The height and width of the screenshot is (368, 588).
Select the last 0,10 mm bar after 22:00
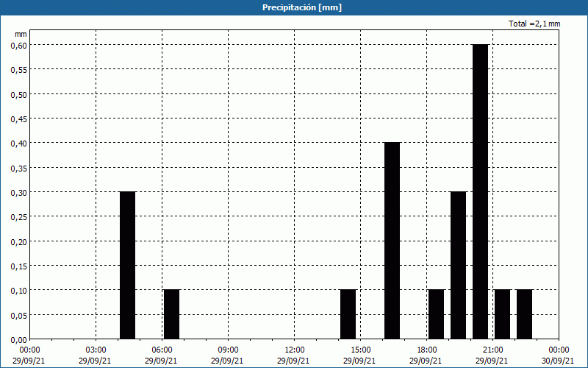524,314
